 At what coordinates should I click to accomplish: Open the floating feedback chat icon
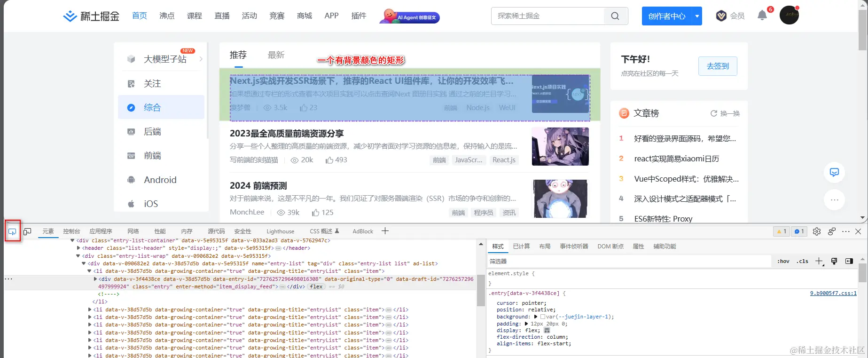834,172
